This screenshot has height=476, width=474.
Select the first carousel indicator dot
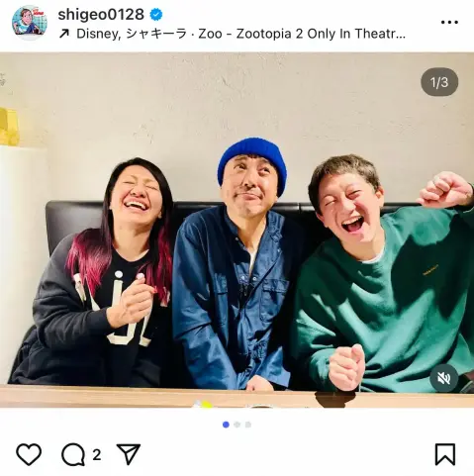click(226, 425)
